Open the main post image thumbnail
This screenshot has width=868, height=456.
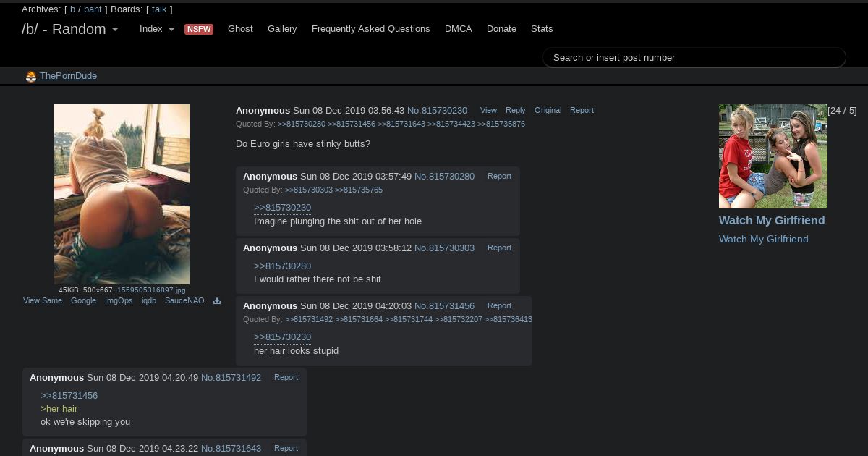click(122, 194)
